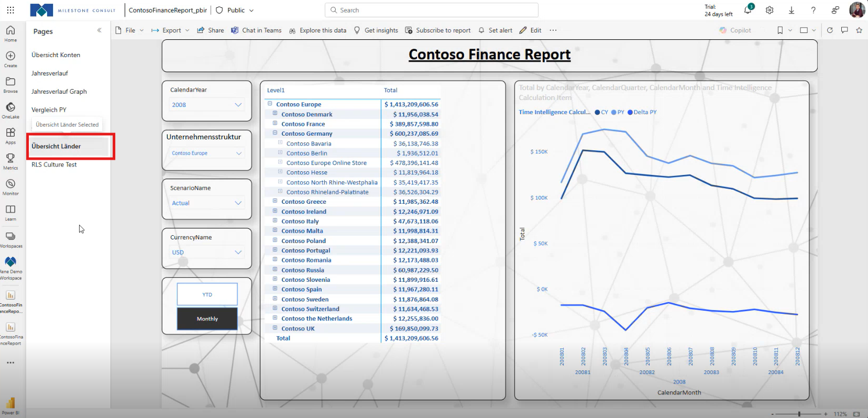Open the Export menu dropdown

pyautogui.click(x=170, y=30)
